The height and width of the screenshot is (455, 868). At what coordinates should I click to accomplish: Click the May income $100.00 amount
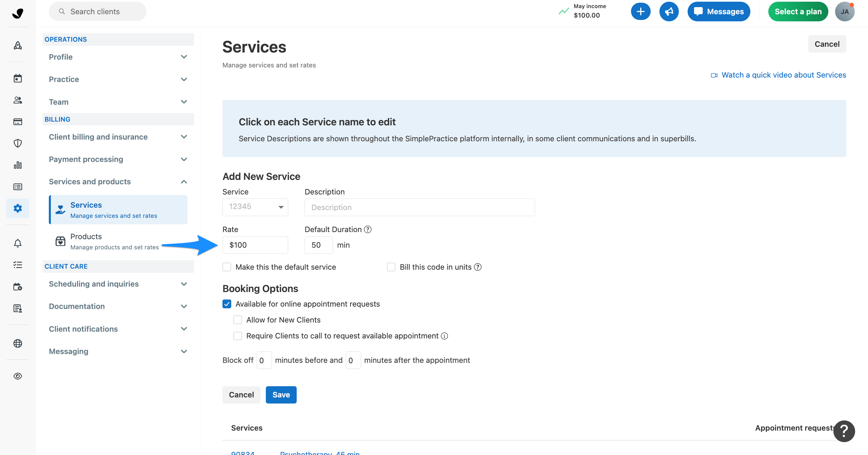click(x=587, y=15)
